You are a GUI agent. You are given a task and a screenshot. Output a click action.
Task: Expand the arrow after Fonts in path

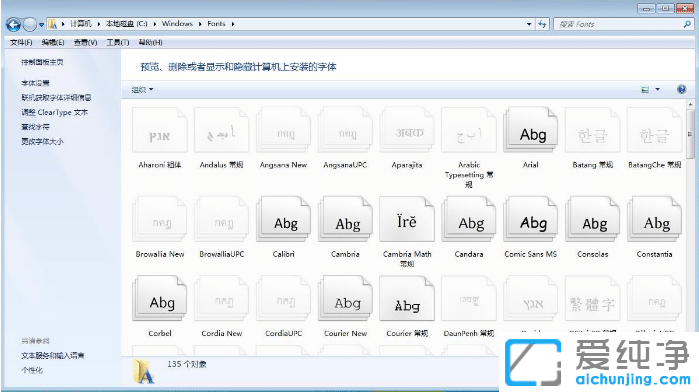click(x=233, y=24)
